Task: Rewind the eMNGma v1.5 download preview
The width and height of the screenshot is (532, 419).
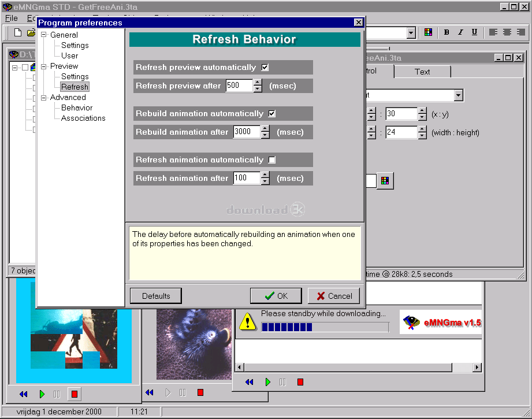Action: 250,383
